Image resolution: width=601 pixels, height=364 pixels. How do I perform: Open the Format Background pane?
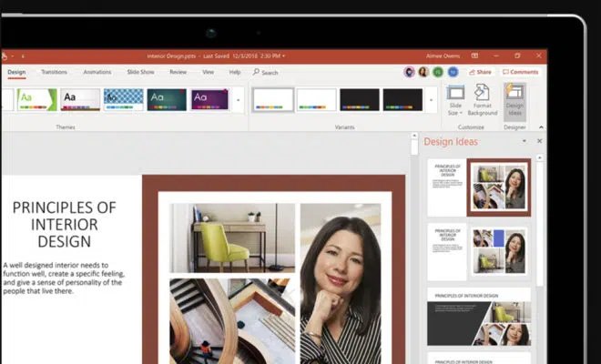coord(483,98)
